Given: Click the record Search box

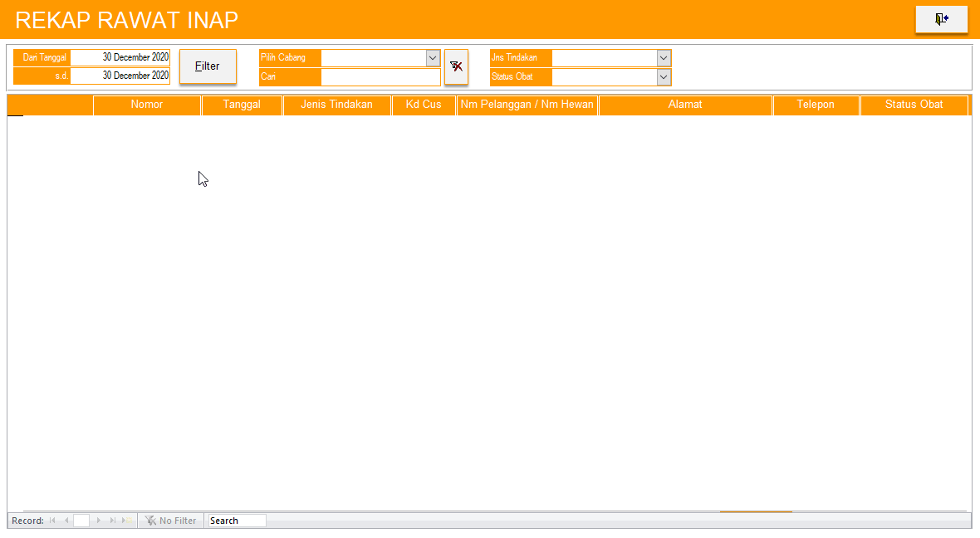Looking at the screenshot, I should [237, 521].
